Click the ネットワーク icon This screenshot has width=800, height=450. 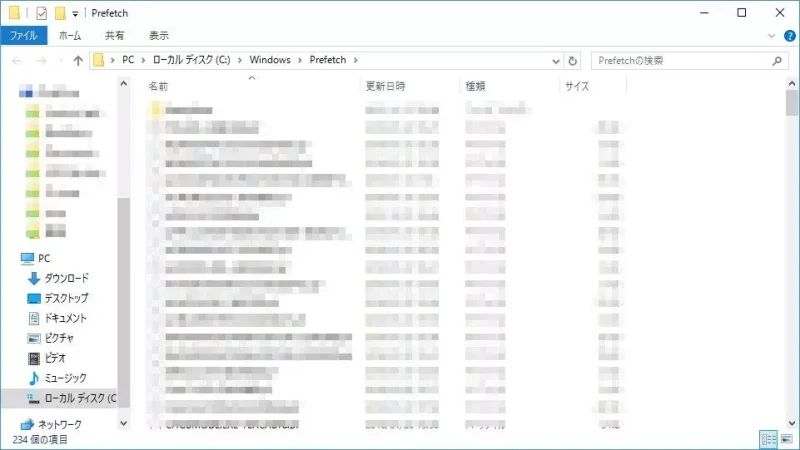27,424
